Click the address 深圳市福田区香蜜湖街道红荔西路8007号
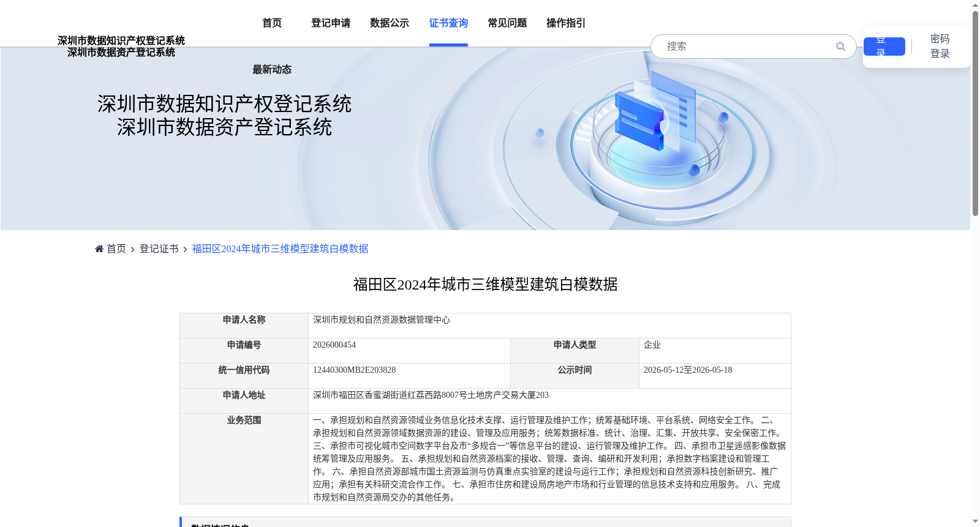980x527 pixels. coord(390,395)
